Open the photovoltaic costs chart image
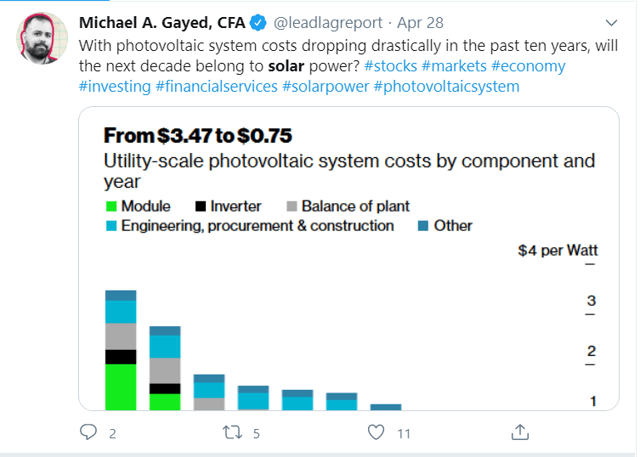Image resolution: width=640 pixels, height=457 pixels. (349, 258)
